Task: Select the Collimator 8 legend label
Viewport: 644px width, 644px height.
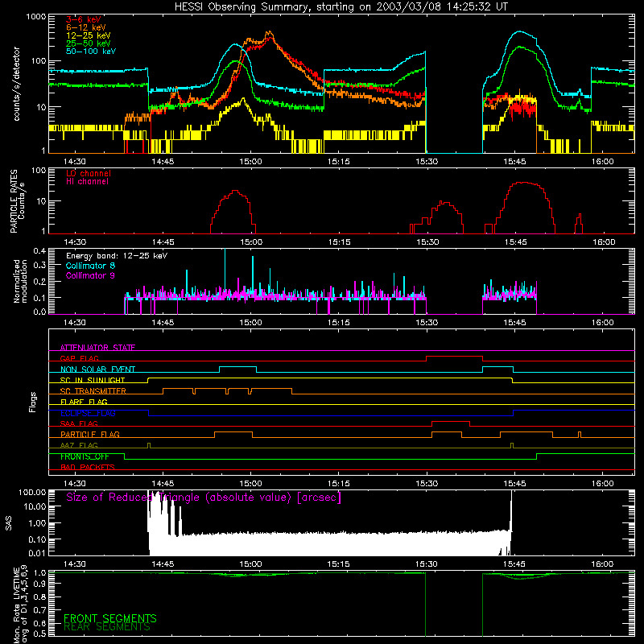Action: [90, 266]
